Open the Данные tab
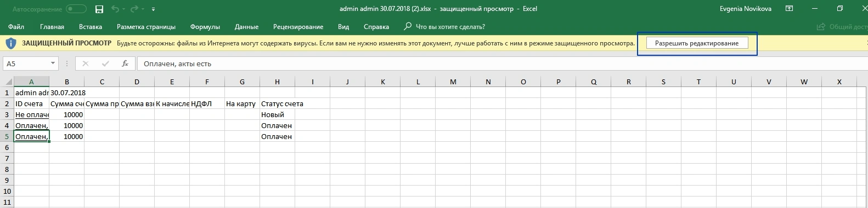The width and height of the screenshot is (868, 208). pos(246,27)
